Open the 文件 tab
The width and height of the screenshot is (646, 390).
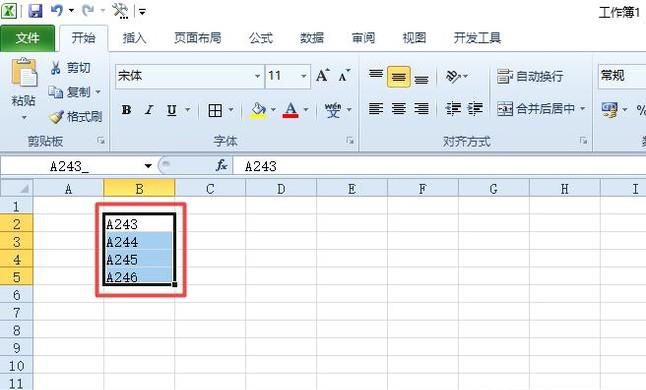(x=28, y=38)
